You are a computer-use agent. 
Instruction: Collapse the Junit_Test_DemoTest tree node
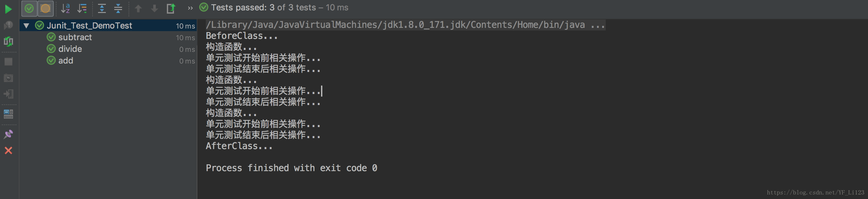26,26
